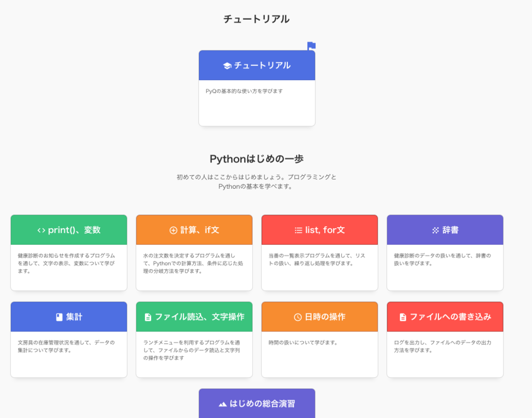Click the description starting 当番の一覧表示プログラム
Image resolution: width=532 pixels, height=418 pixels.
coord(317,259)
